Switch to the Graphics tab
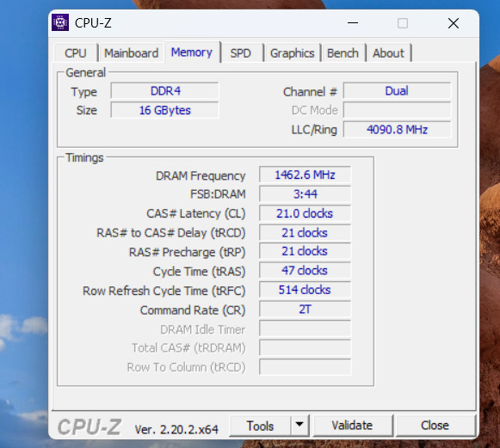The width and height of the screenshot is (500, 448). click(x=292, y=53)
